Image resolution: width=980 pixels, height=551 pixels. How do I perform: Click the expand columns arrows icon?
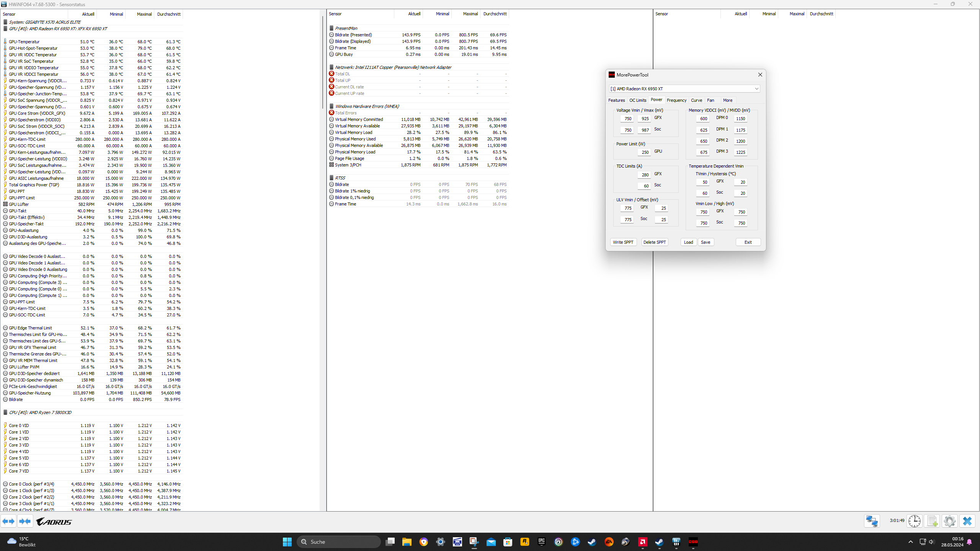point(8,521)
